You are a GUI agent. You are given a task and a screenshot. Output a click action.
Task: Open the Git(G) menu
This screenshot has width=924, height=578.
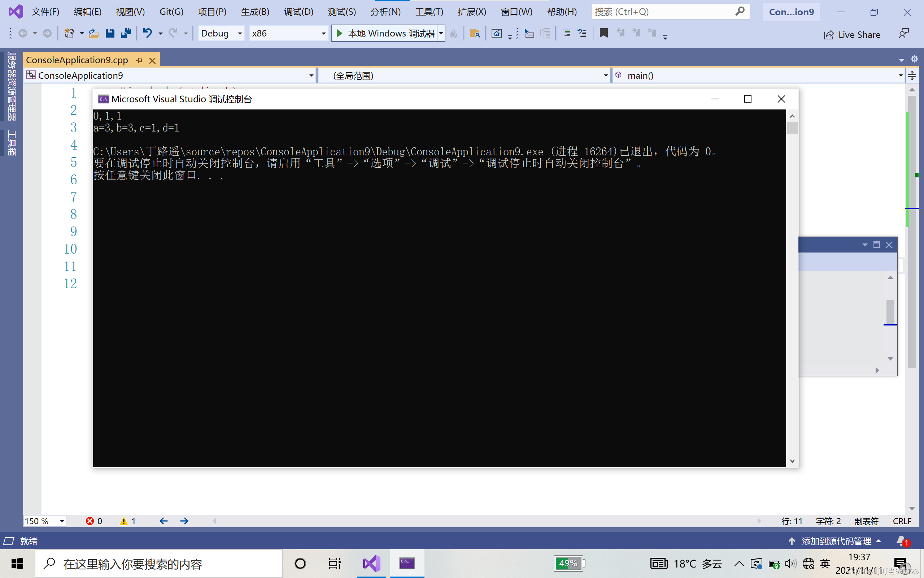(x=171, y=12)
